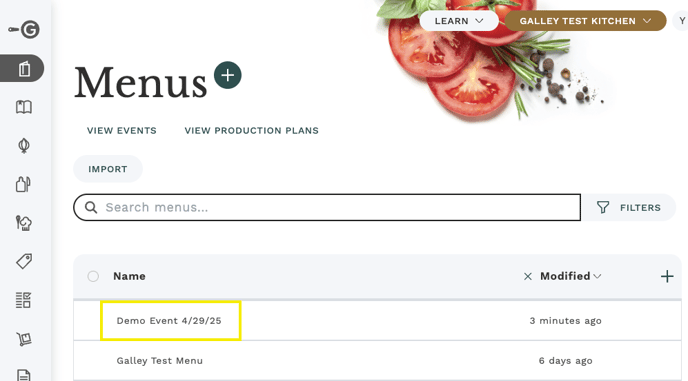The height and width of the screenshot is (381, 688).
Task: Create a new menu with plus button
Action: tap(228, 75)
